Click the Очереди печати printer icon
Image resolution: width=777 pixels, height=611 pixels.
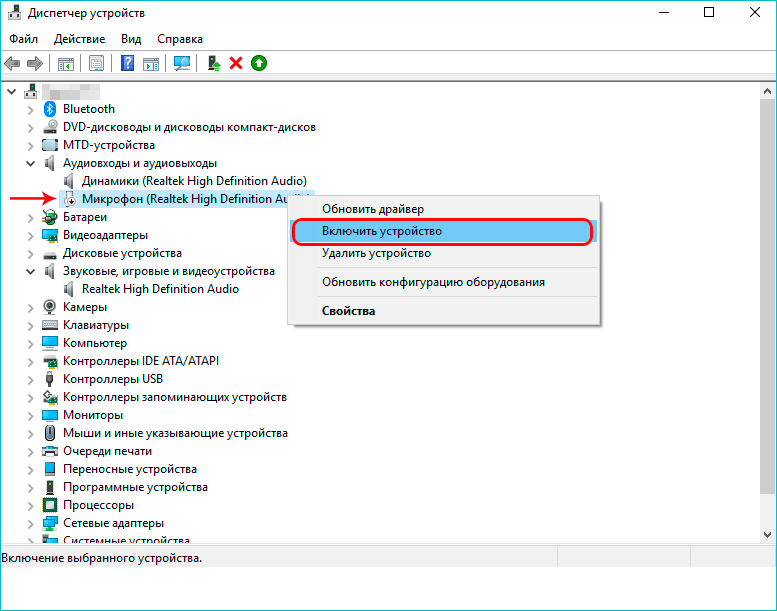click(50, 451)
